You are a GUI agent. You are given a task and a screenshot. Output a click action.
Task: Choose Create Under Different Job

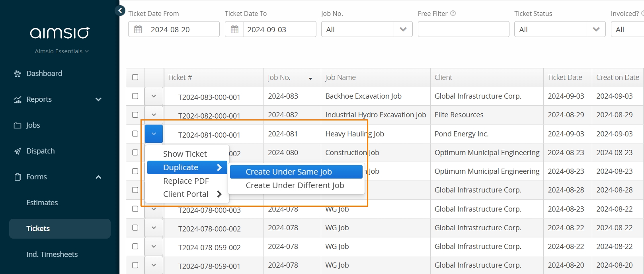(x=296, y=185)
